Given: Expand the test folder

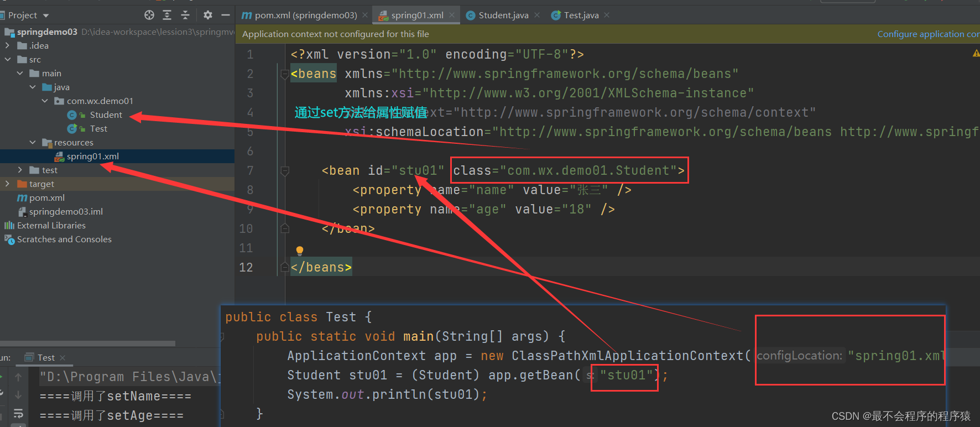Looking at the screenshot, I should point(20,170).
